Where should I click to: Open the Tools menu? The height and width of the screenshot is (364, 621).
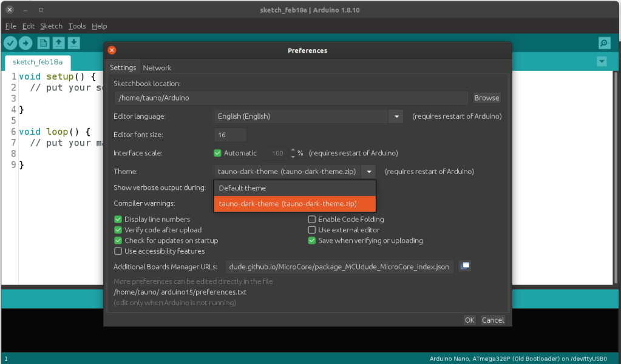[x=76, y=25]
